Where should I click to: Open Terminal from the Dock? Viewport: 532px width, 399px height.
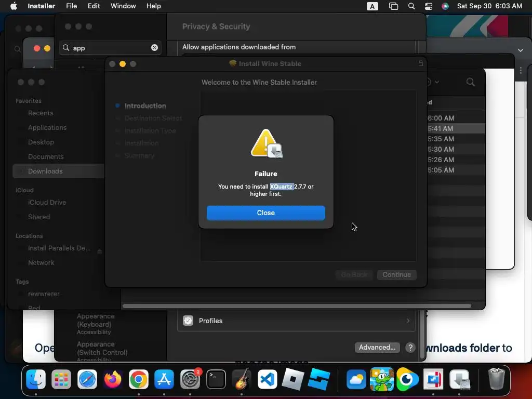click(216, 379)
